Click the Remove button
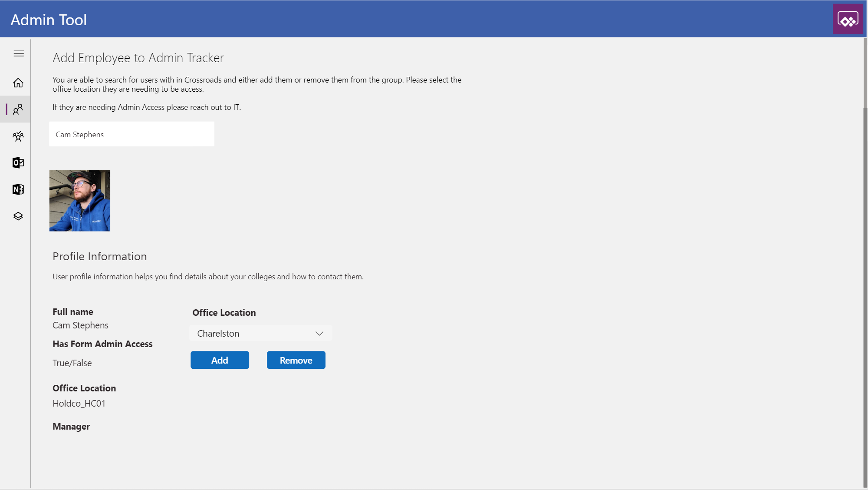 click(296, 360)
